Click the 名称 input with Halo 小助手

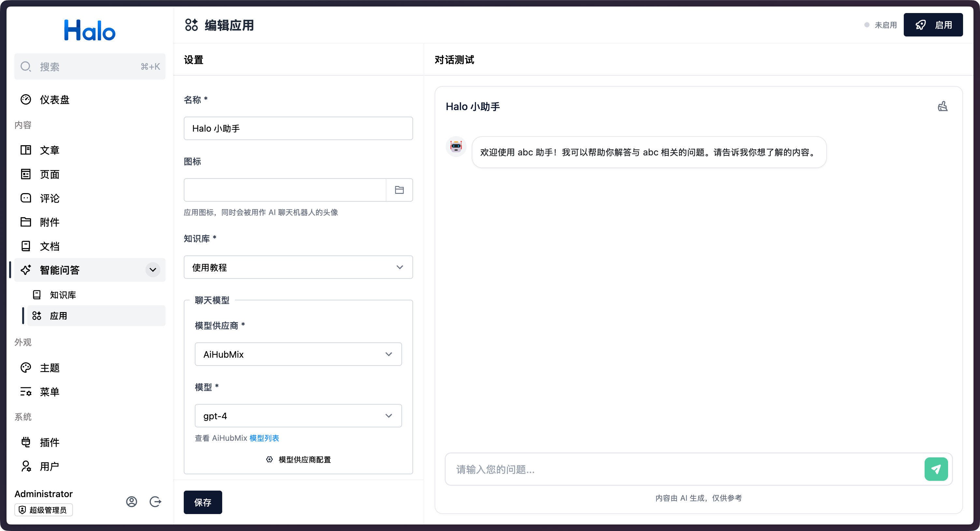(298, 128)
